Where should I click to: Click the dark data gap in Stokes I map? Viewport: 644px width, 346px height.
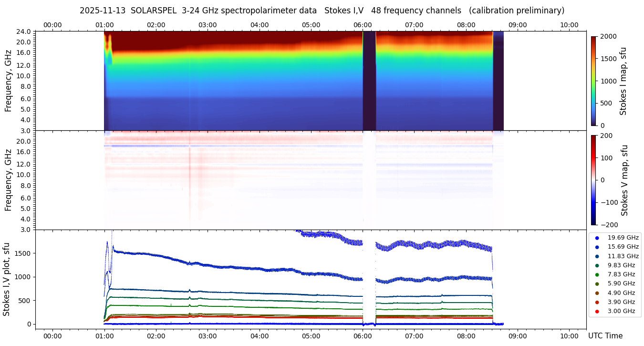pyautogui.click(x=369, y=81)
